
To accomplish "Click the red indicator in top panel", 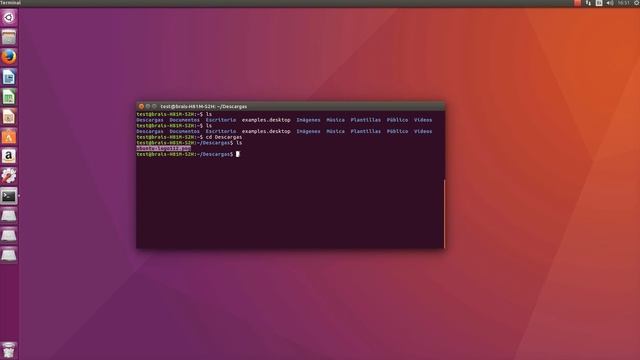I will (577, 3).
